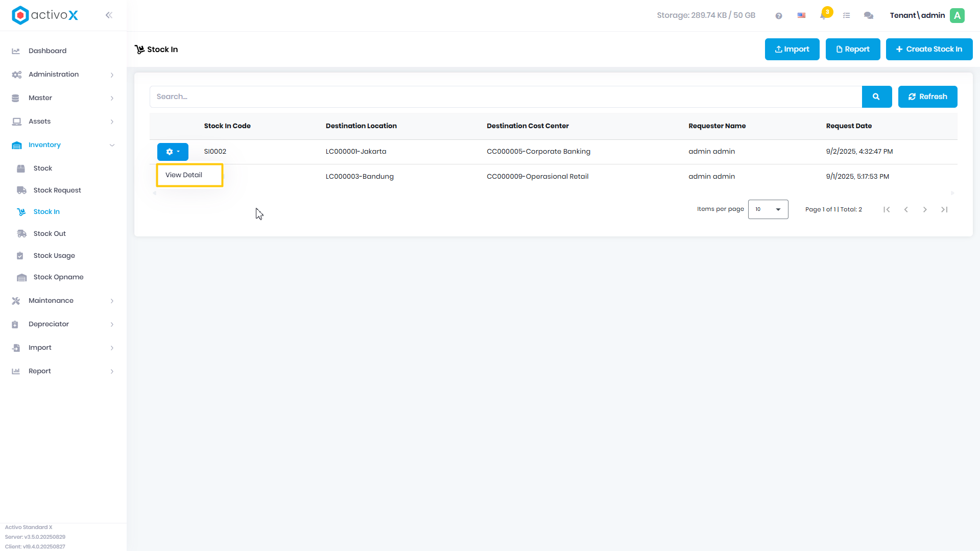Click the Stock Usage clipboard icon
980x551 pixels.
20,256
